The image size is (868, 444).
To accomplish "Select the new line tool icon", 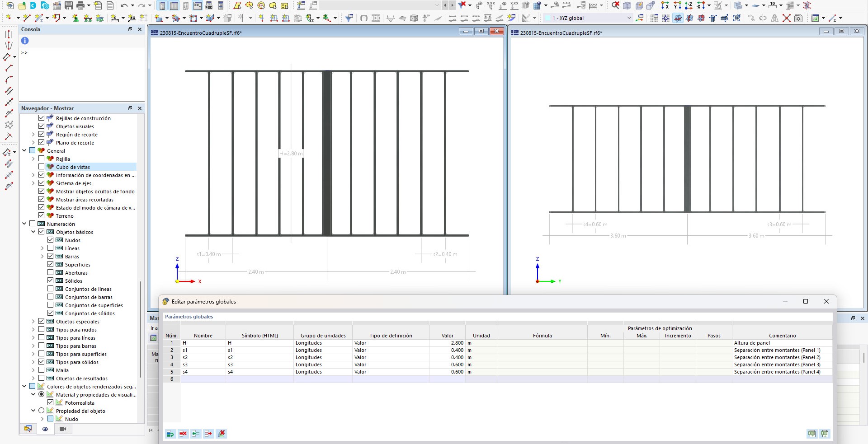I will (26, 18).
